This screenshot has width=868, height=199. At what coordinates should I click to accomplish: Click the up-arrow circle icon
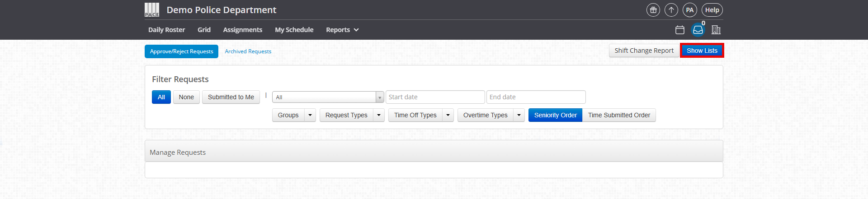[x=671, y=10]
